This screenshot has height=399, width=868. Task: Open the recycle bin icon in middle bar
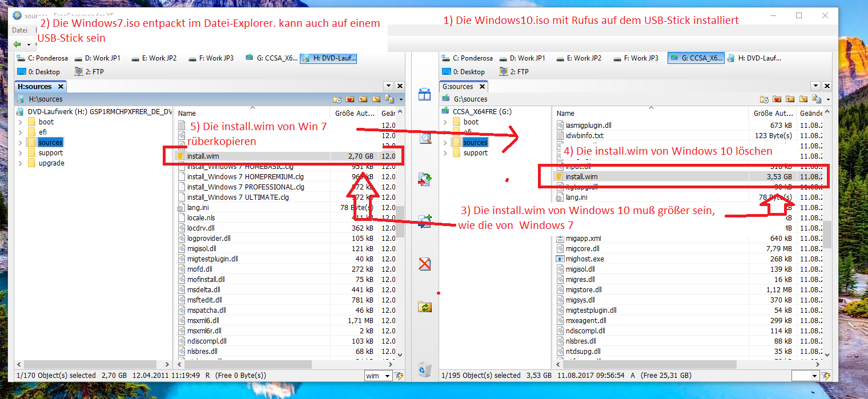(425, 369)
